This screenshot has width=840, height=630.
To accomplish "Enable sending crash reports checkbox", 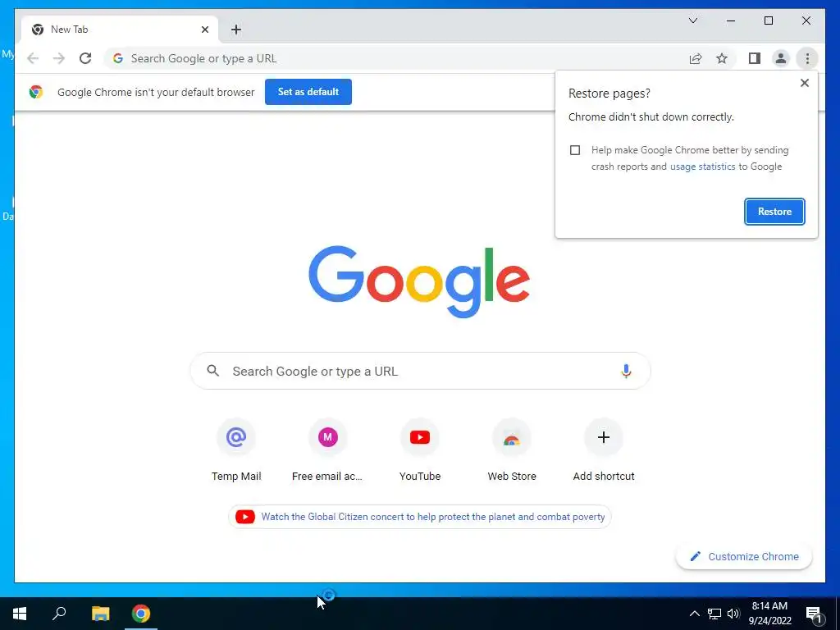I will pos(575,150).
